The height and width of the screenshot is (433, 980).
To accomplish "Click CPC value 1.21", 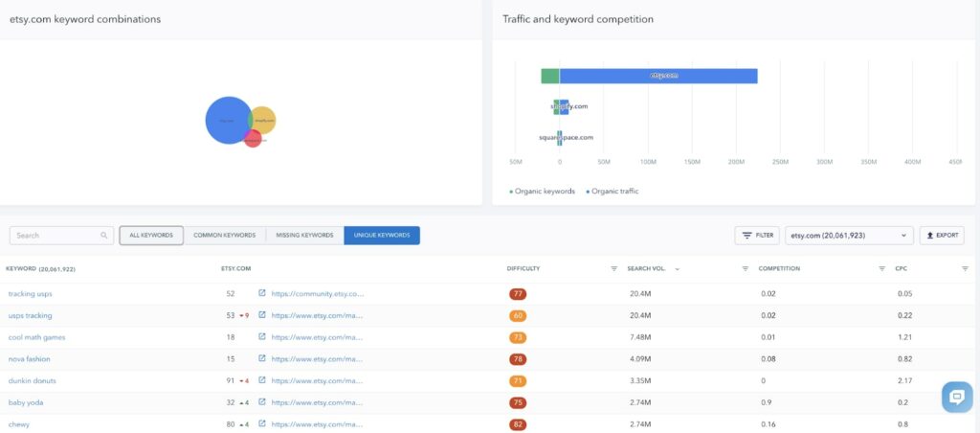I will point(903,337).
